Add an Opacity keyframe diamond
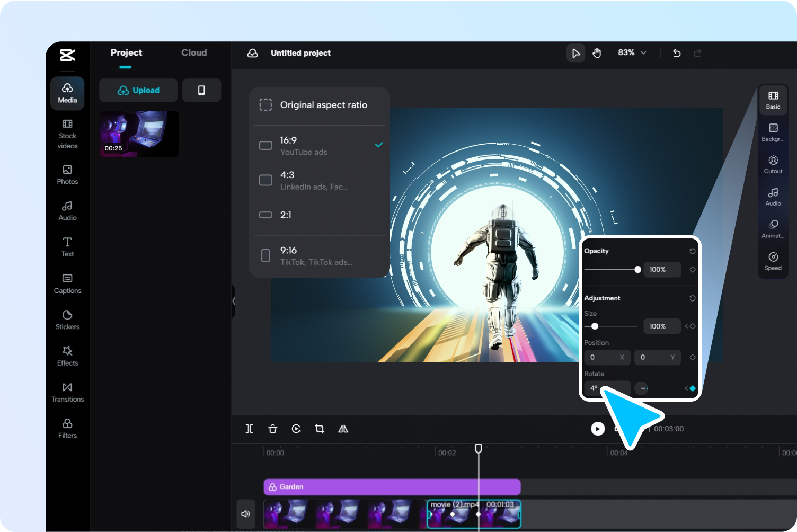 point(692,269)
